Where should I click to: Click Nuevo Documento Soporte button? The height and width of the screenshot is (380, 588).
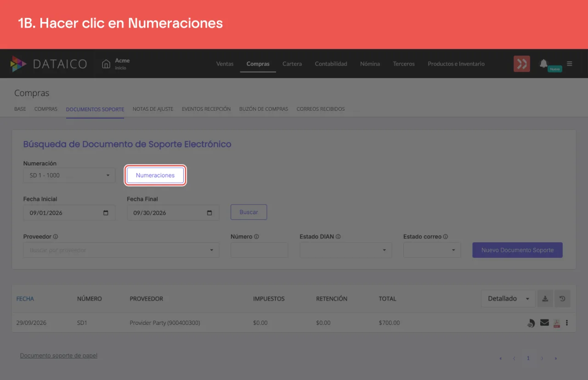coord(518,250)
